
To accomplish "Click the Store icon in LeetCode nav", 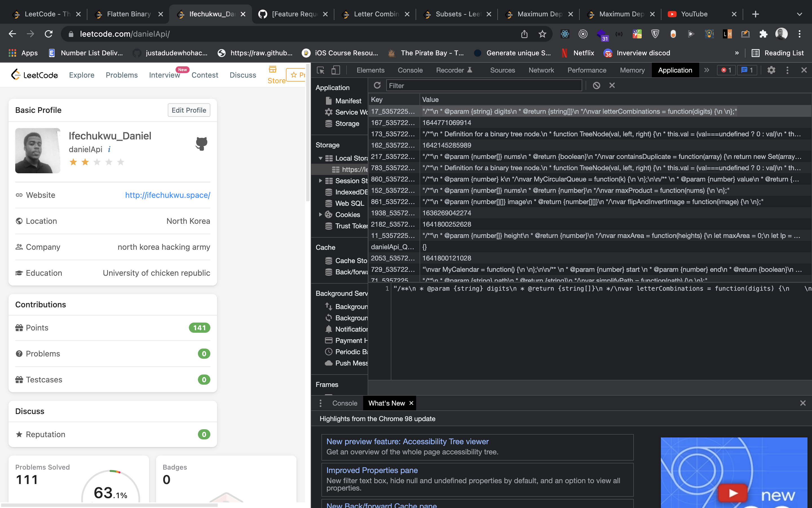I will pyautogui.click(x=272, y=69).
